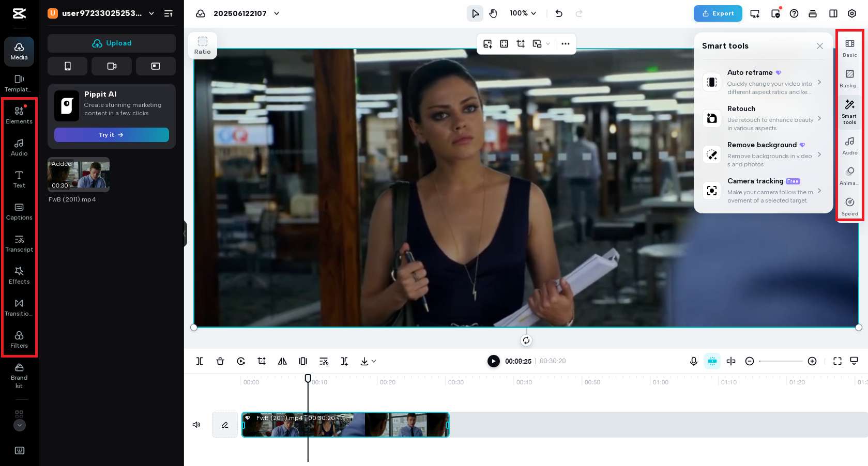Screen dimensions: 868x466
Task: Switch to the Speed properties tab
Action: coord(850,206)
